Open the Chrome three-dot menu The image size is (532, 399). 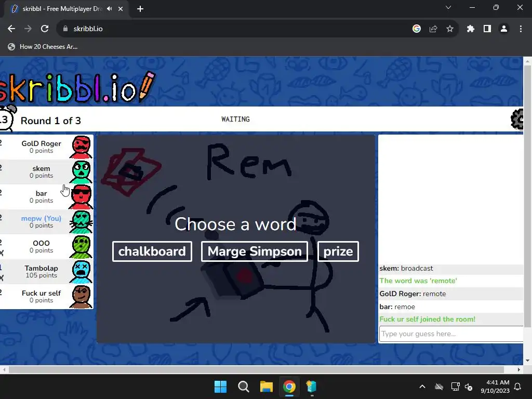(x=521, y=29)
